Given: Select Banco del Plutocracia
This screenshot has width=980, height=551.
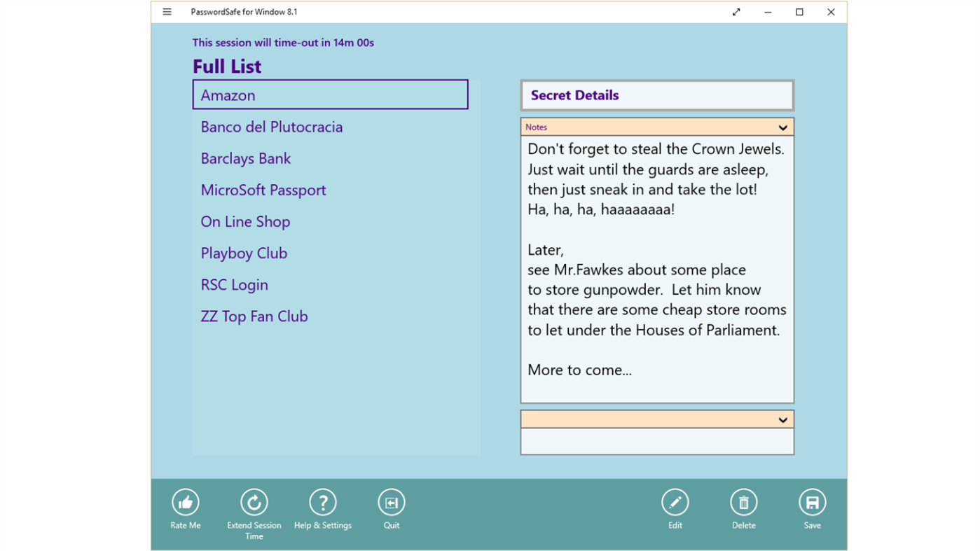Looking at the screenshot, I should (x=272, y=127).
